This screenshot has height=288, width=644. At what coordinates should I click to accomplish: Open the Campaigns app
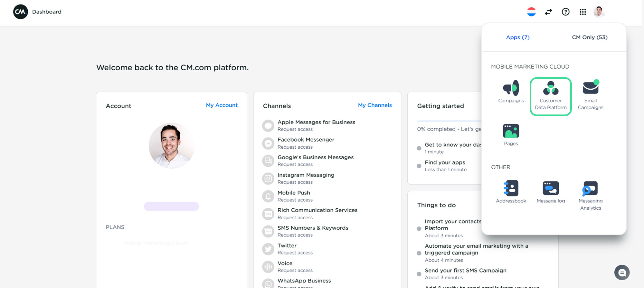511,92
